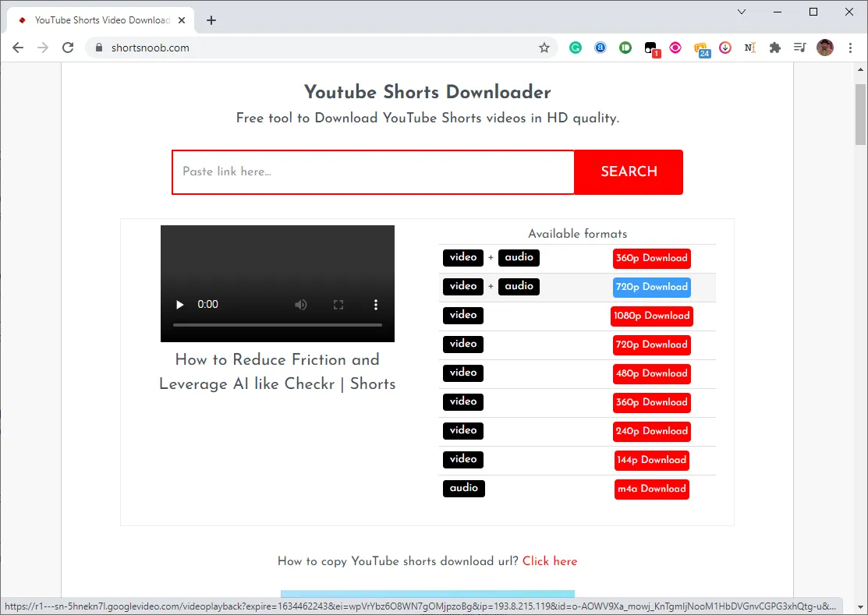Go back to the previous page
The image size is (868, 615).
(18, 48)
